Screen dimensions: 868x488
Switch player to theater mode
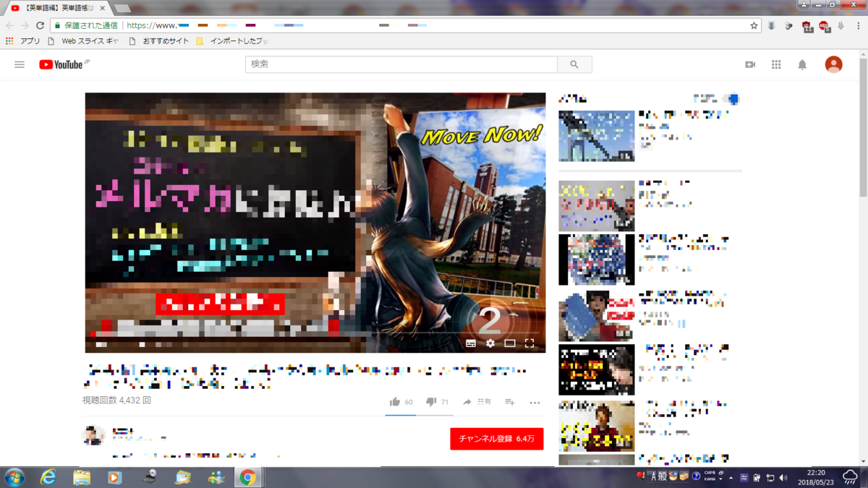(x=510, y=343)
